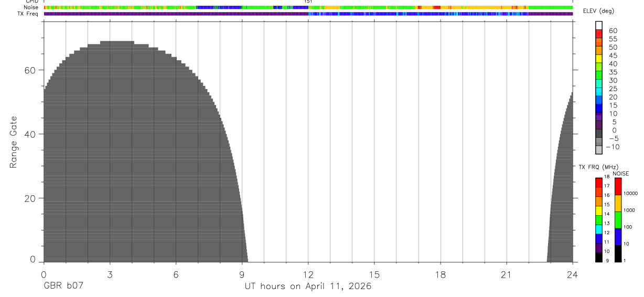Viewport: 644px width, 297px height.
Task: Click the yellow 45-degree elevation swatch
Action: 599,59
